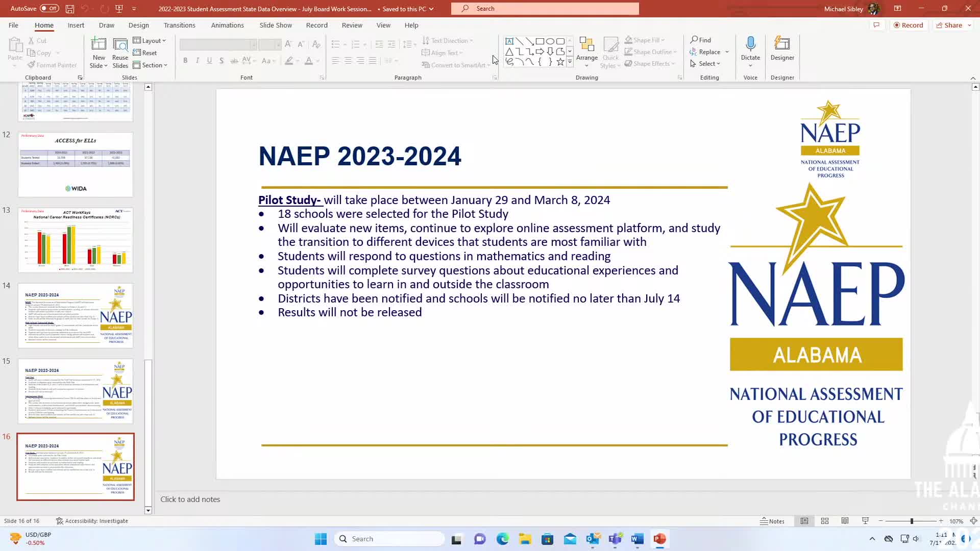The height and width of the screenshot is (551, 980).
Task: Click Replace button
Action: point(705,52)
